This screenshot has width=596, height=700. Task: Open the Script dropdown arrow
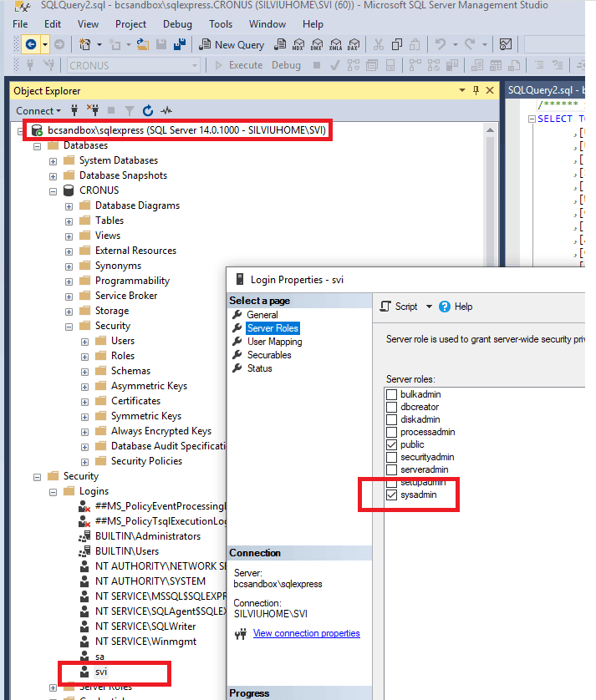tap(429, 307)
